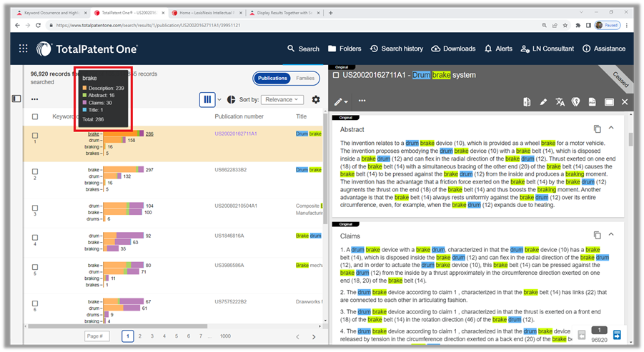Click the brake keyword bar showing 297
The width and height of the screenshot is (644, 352).
[123, 170]
